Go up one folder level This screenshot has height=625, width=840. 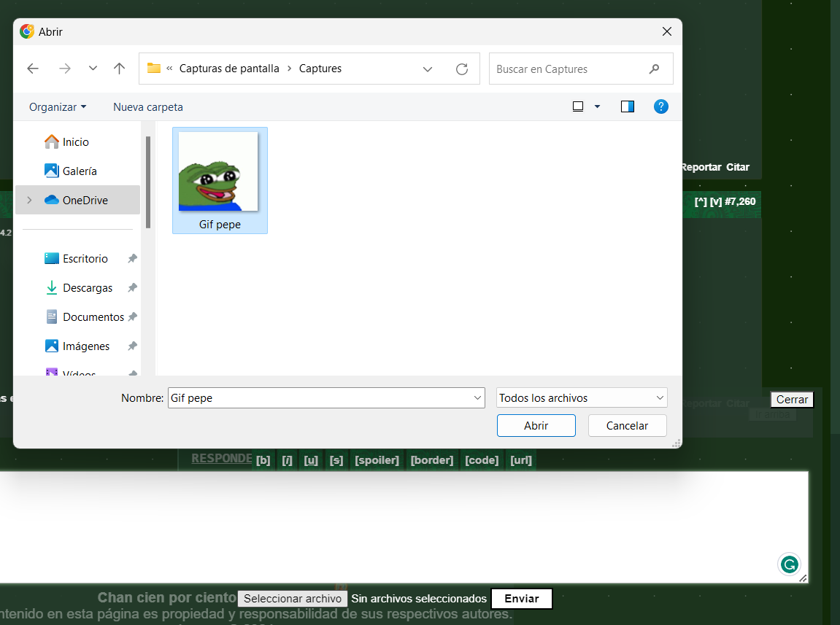click(120, 69)
